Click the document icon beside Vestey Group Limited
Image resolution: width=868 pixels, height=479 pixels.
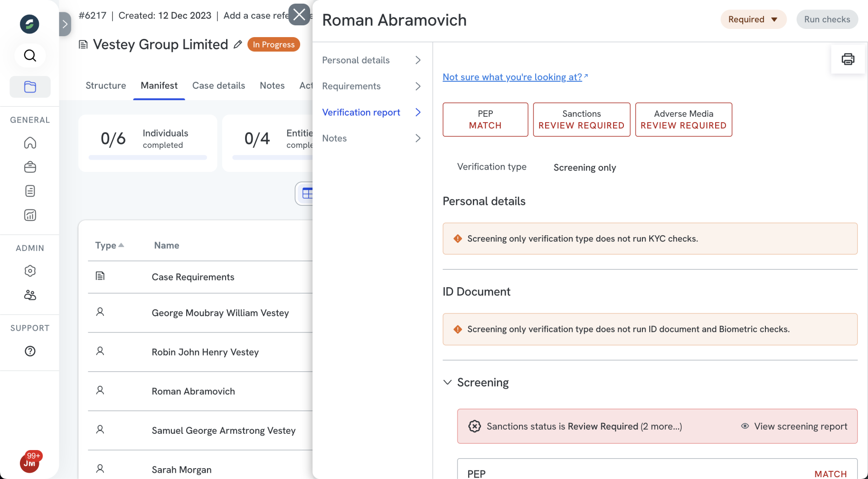[x=83, y=44]
